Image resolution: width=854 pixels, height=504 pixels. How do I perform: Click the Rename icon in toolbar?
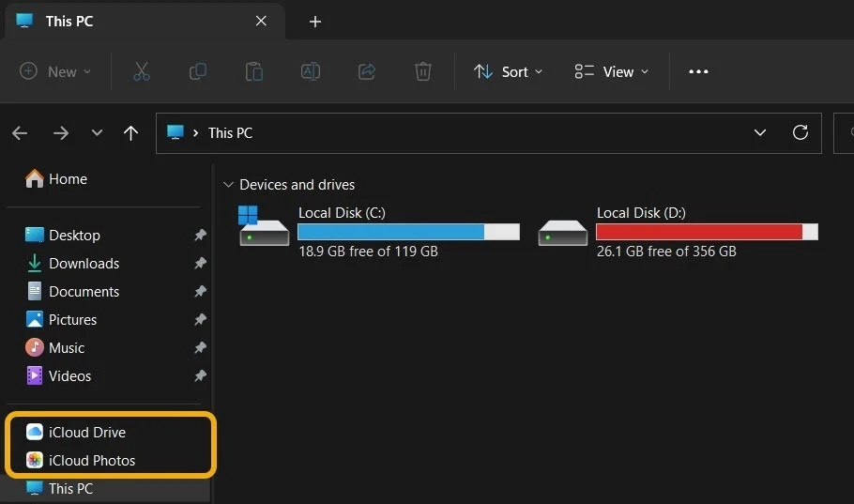(x=311, y=71)
